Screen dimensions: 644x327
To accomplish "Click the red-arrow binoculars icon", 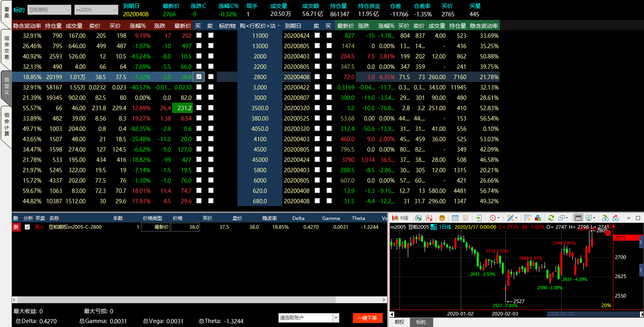I will [x=616, y=218].
